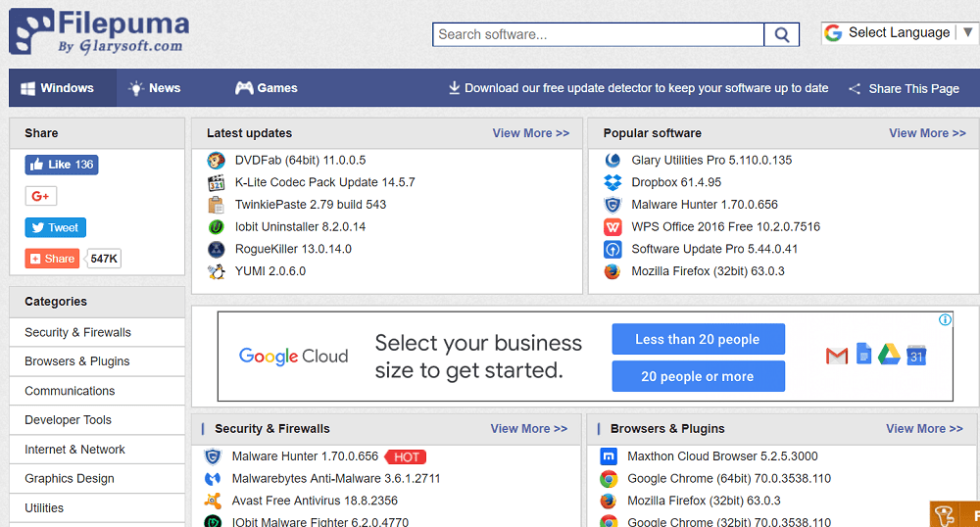The image size is (980, 527).
Task: Click the Firefox icon in Popular software
Action: coord(612,271)
